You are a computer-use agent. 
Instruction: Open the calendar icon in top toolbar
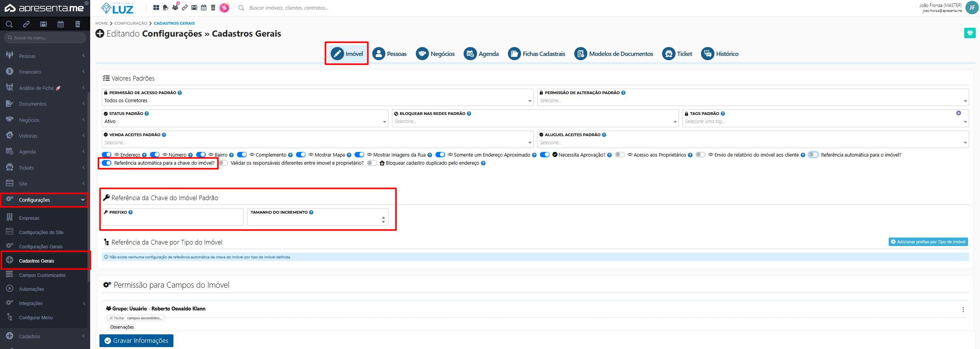204,8
